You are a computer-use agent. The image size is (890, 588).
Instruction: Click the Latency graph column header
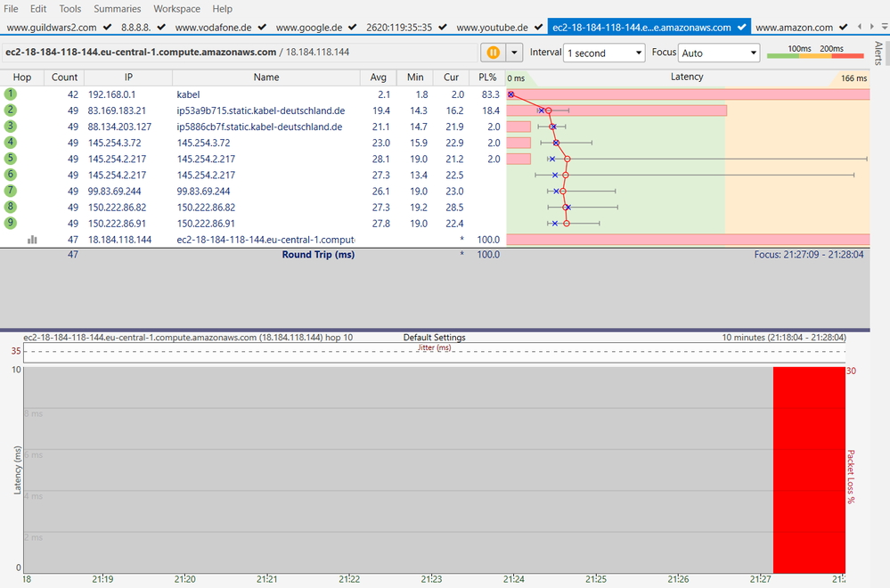[687, 77]
